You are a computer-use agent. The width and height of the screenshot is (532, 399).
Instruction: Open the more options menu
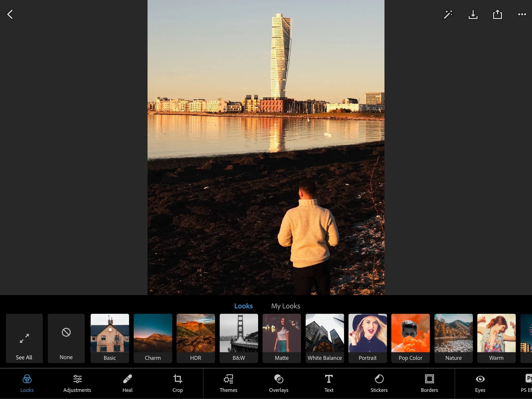522,14
